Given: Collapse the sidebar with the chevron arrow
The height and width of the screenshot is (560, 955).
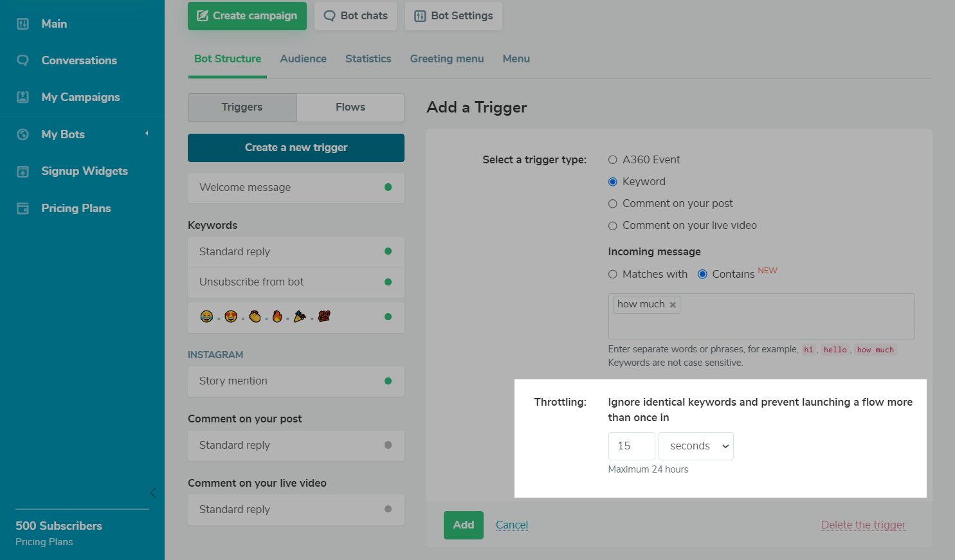Looking at the screenshot, I should (152, 493).
